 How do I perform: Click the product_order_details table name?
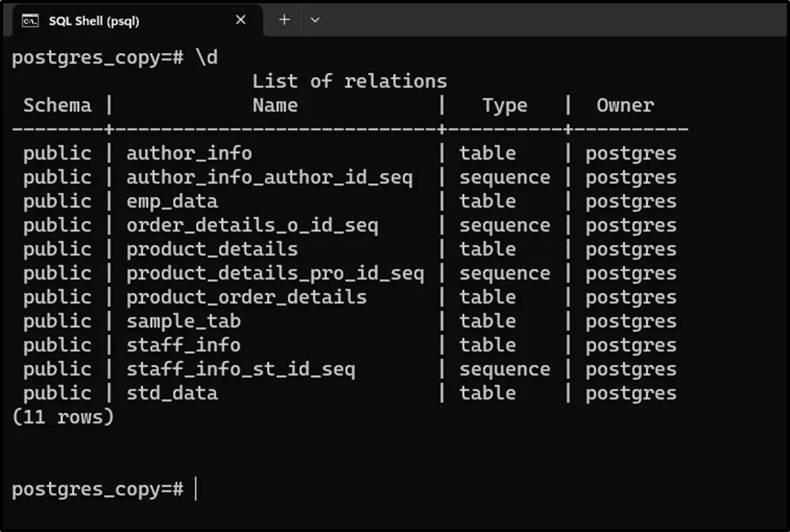click(x=246, y=297)
